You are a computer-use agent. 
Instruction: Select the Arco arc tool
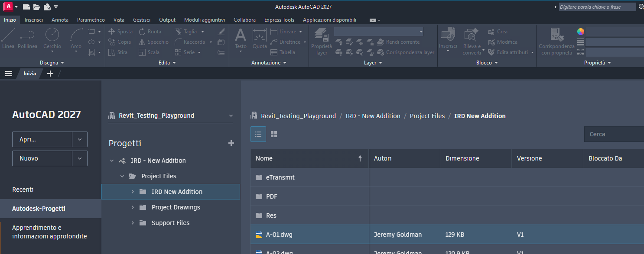point(76,38)
